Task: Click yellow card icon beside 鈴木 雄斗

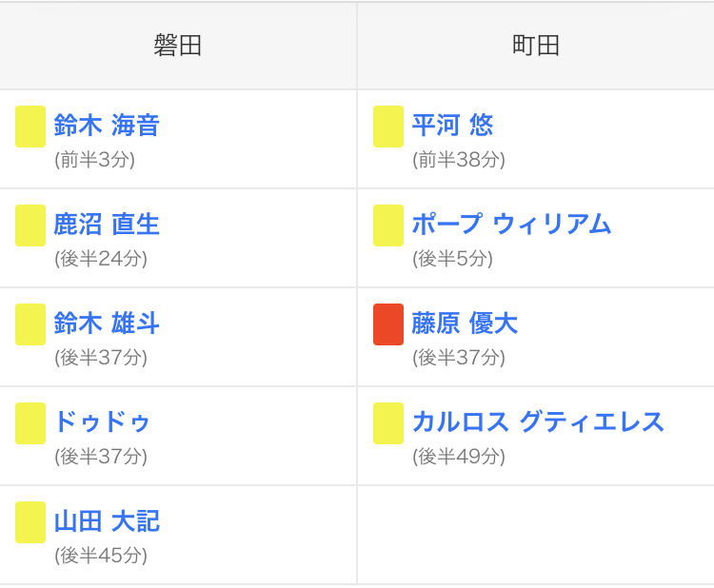Action: coord(30,324)
